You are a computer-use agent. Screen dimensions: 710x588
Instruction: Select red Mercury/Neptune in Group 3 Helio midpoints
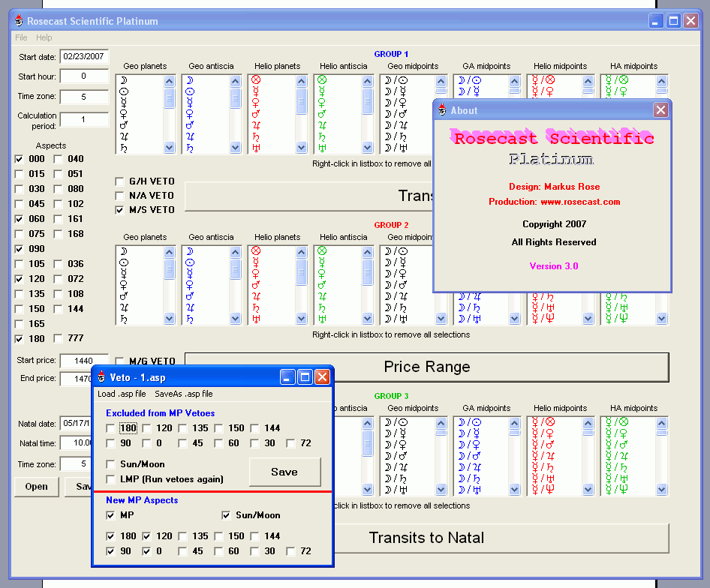543,489
